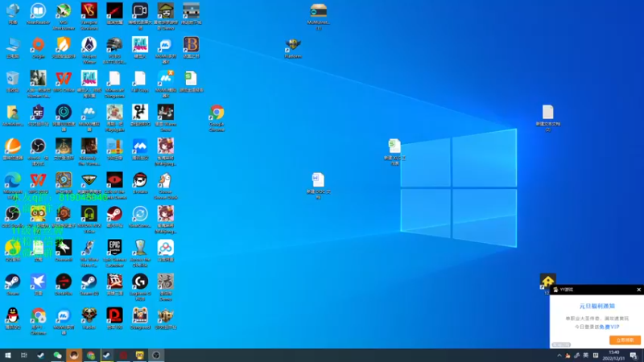Select the Epic Games Launcher icon
Image resolution: width=644 pixels, height=362 pixels.
coord(114,253)
